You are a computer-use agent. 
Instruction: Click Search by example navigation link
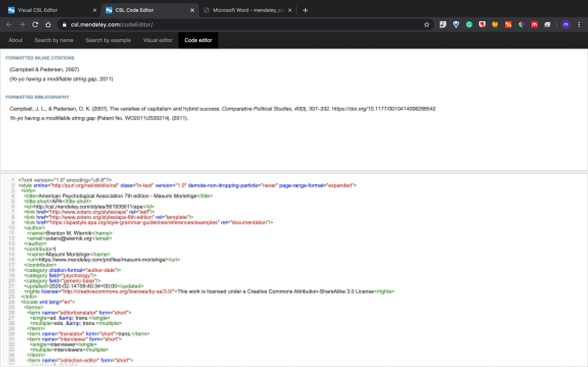[x=108, y=40]
